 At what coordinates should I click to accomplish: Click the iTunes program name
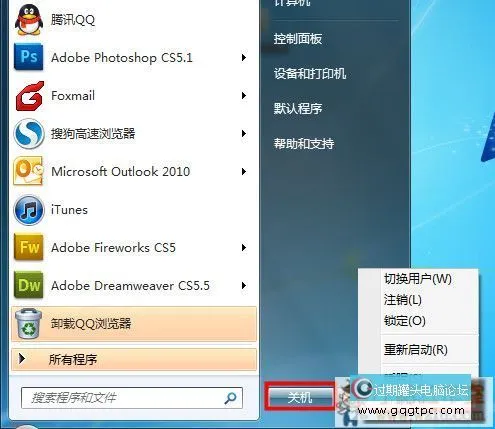pyautogui.click(x=69, y=210)
